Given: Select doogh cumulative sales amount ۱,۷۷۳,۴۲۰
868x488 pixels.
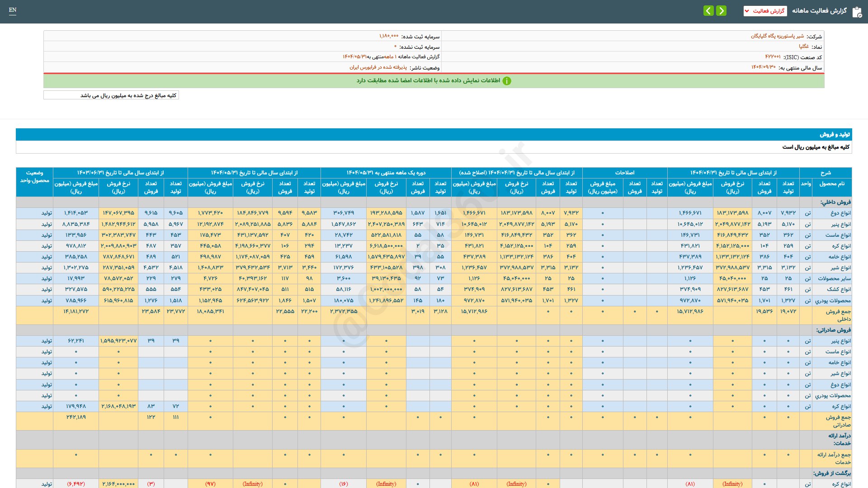Looking at the screenshot, I should point(210,213).
